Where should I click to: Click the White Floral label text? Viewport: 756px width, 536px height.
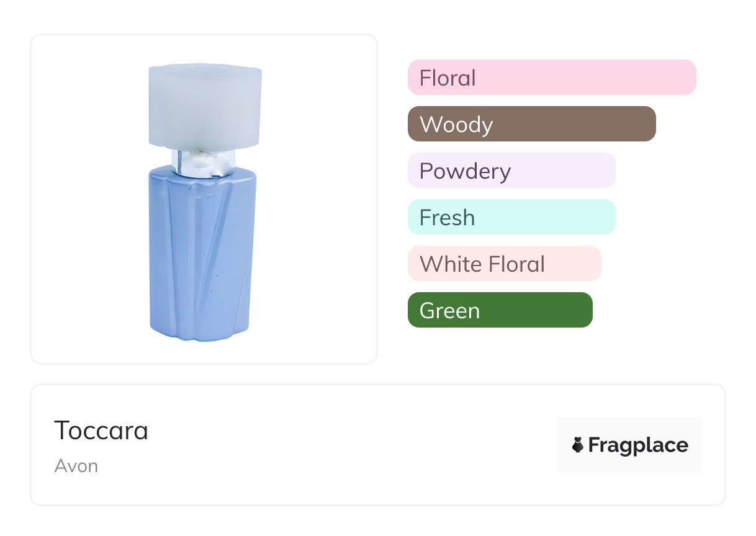coord(482,264)
